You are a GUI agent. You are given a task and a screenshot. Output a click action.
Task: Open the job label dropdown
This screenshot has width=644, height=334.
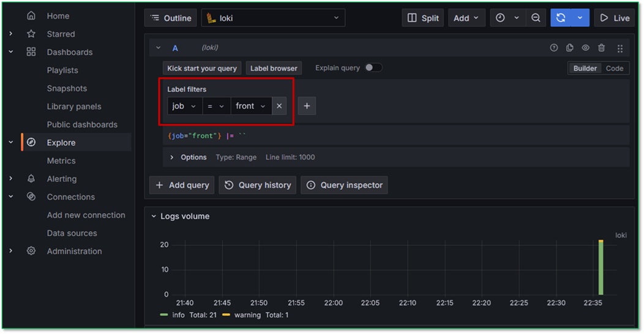click(184, 106)
